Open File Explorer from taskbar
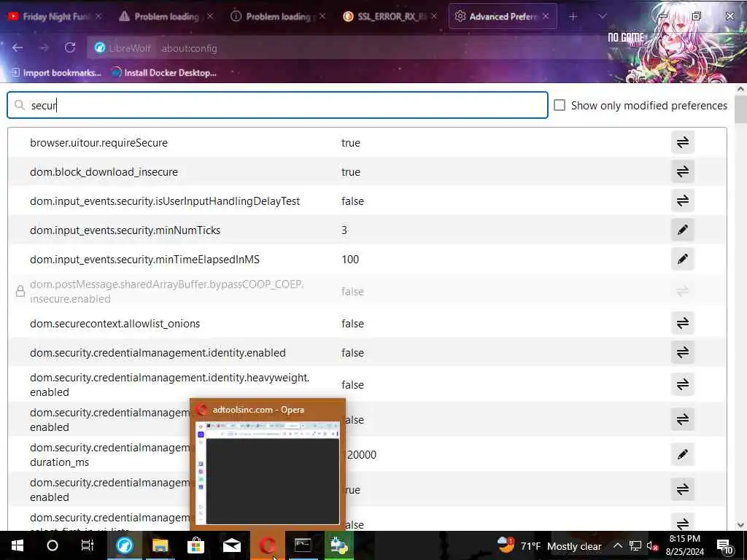This screenshot has height=560, width=747. pyautogui.click(x=160, y=545)
